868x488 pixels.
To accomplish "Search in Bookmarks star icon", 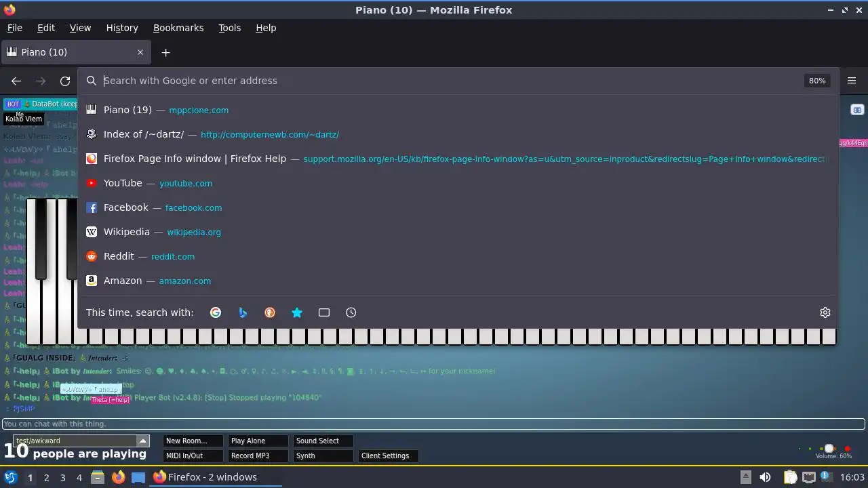I will click(x=297, y=312).
